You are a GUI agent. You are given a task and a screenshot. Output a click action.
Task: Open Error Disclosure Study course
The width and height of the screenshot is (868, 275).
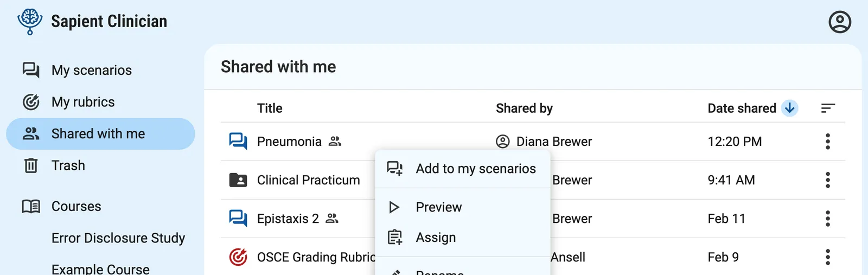[x=118, y=238]
